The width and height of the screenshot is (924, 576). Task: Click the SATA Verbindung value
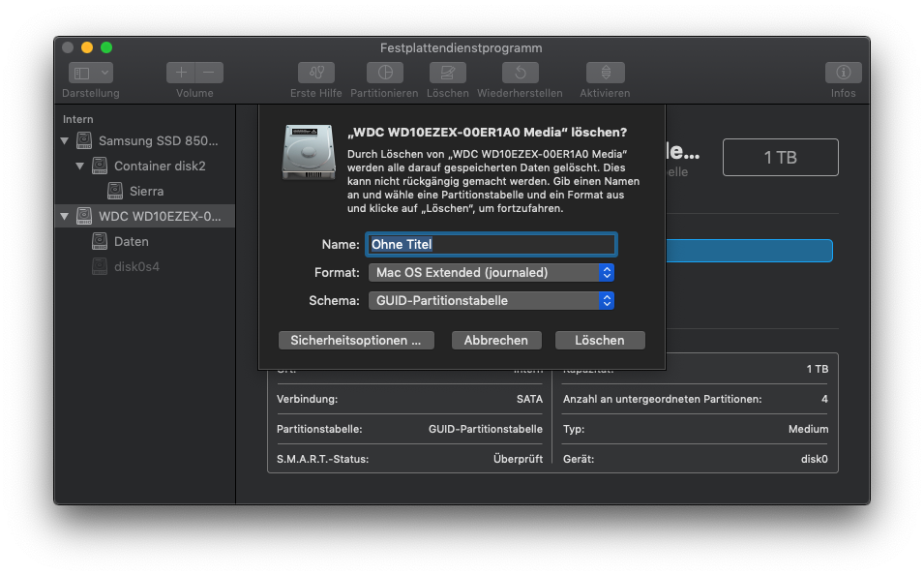(x=529, y=399)
